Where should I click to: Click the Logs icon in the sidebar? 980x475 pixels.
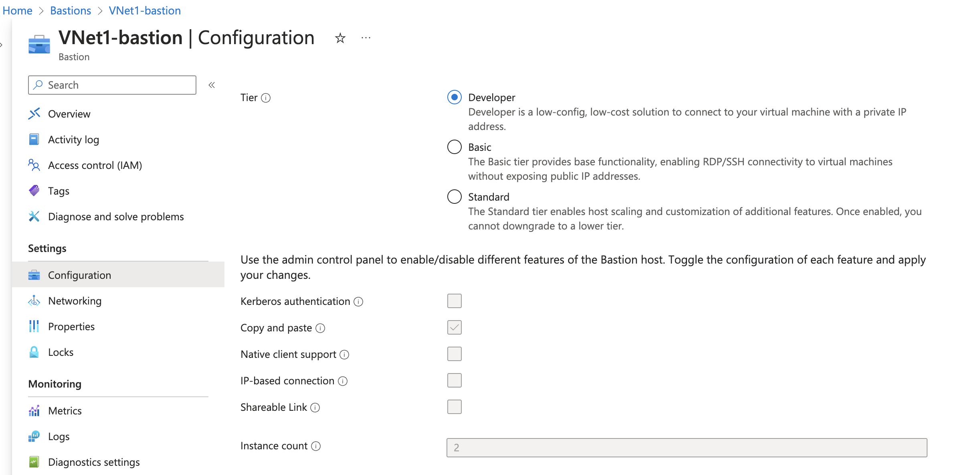(x=34, y=436)
